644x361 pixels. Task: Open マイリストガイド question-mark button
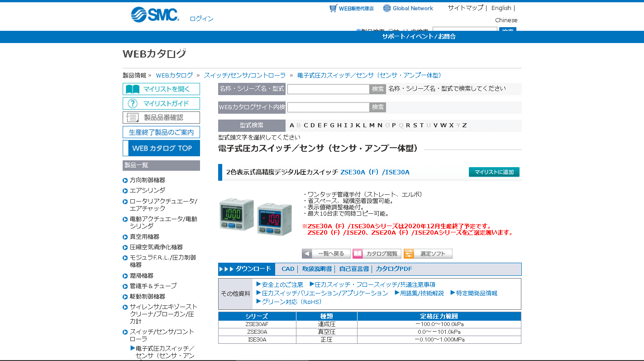point(161,103)
